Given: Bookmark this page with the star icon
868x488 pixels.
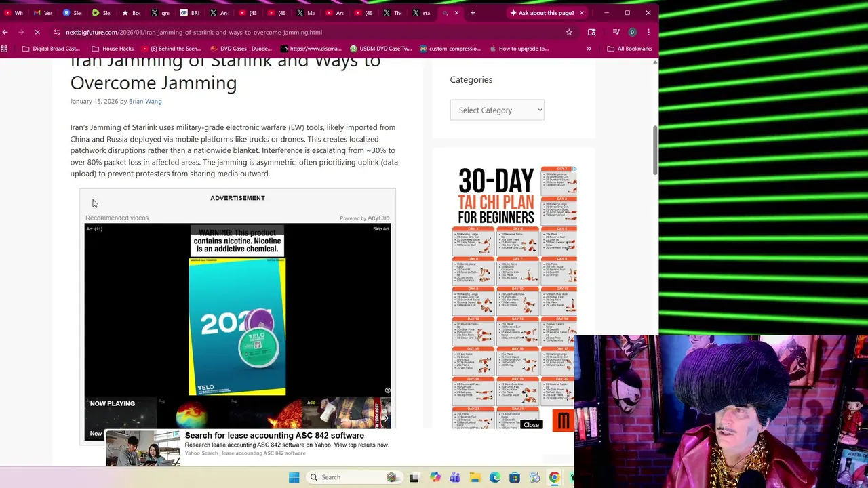Looking at the screenshot, I should tap(569, 32).
